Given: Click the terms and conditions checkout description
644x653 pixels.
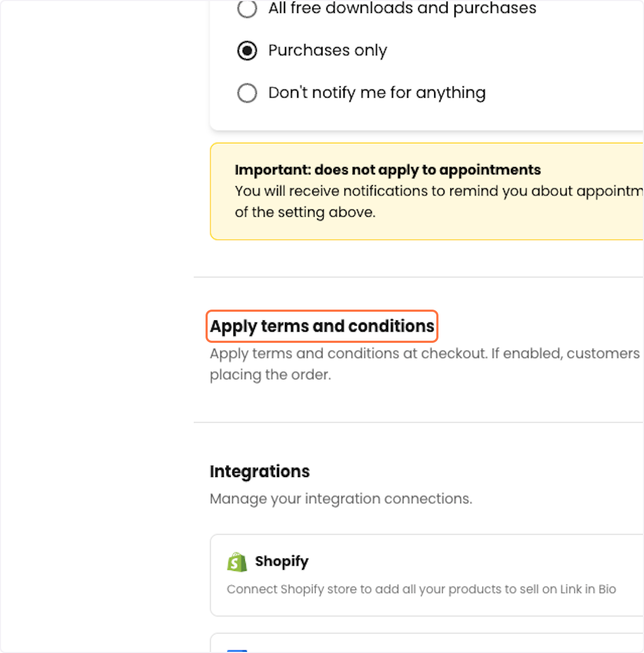Looking at the screenshot, I should (x=426, y=364).
